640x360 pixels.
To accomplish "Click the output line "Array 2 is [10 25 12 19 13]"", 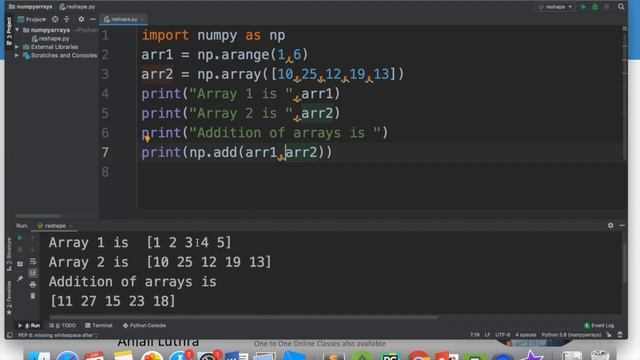I will 160,262.
